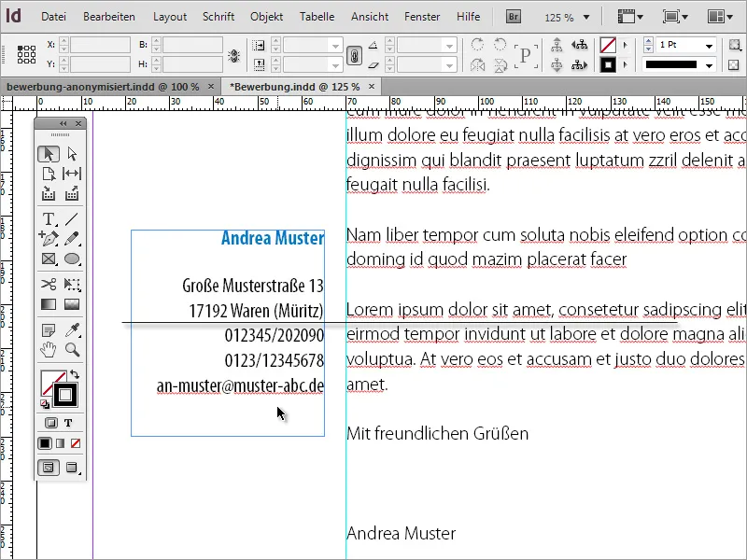Select the Content Placer tool
Viewport: 747px width, 560px height.
[x=72, y=193]
